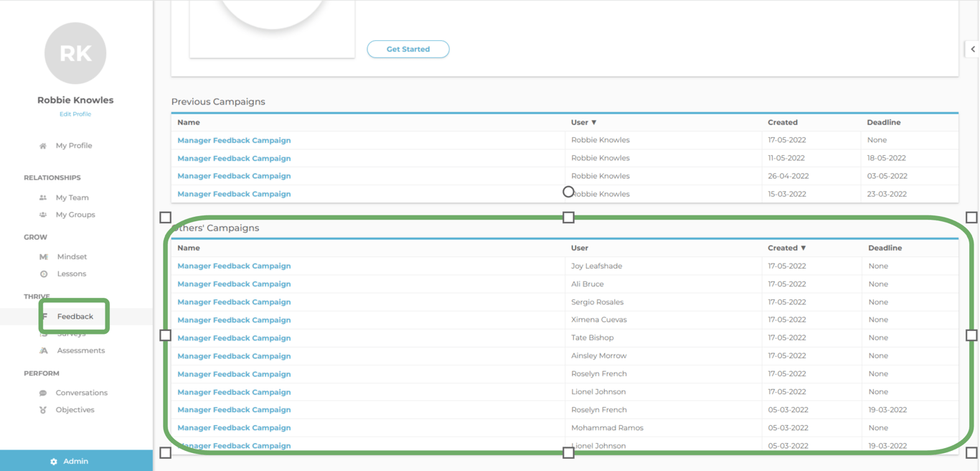Open Robbie Knowles campaign created 26-04-2022
The height and width of the screenshot is (471, 980).
click(234, 176)
